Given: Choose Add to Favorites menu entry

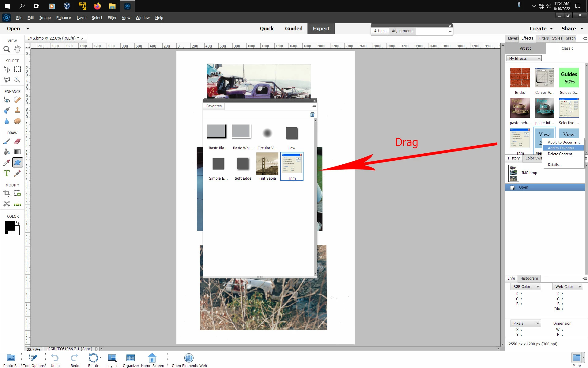Looking at the screenshot, I should 561,148.
